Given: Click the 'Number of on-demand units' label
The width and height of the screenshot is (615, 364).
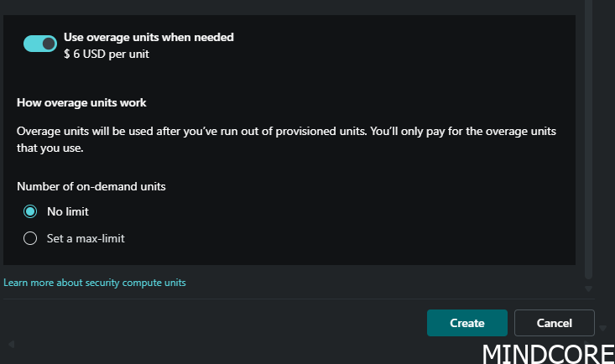Looking at the screenshot, I should tap(91, 186).
